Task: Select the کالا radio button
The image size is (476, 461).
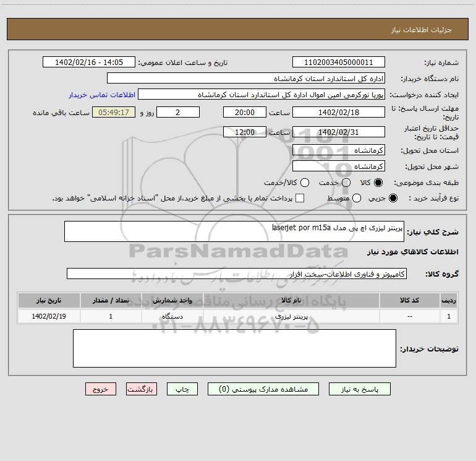Action: 378,183
